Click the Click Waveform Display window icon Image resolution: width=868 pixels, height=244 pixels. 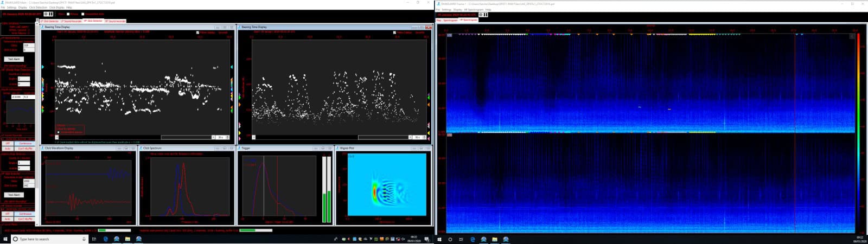42,148
